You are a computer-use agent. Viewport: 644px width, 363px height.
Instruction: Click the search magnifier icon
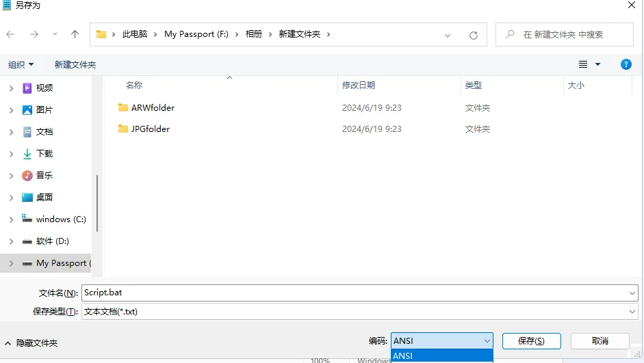(510, 34)
